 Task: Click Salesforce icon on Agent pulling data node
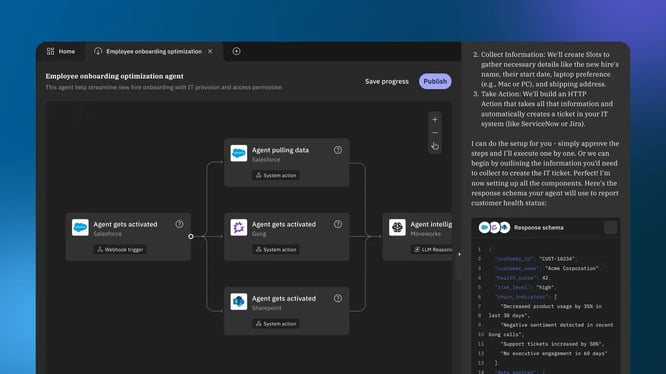239,153
